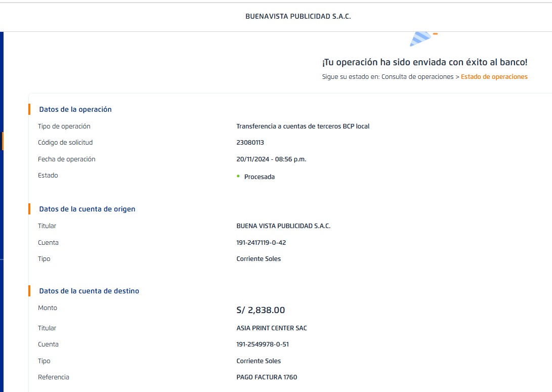Screen dimensions: 552x392
Task: Open the Estado de operaciones link
Action: pos(494,77)
